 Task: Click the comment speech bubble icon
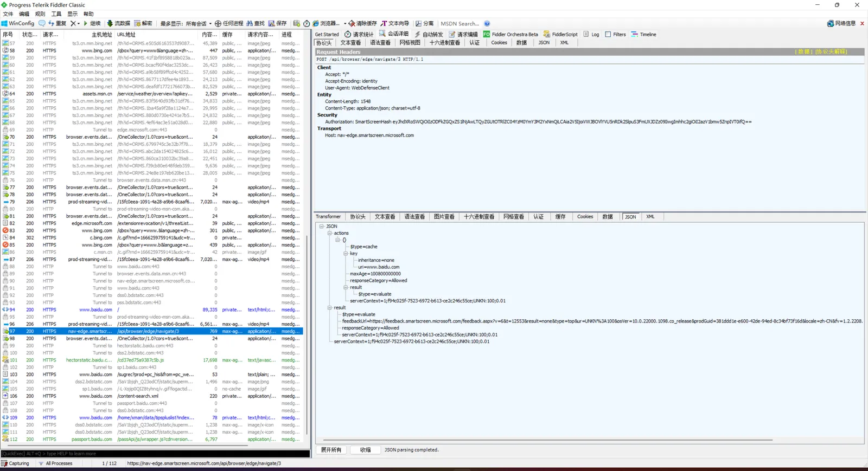click(x=42, y=23)
